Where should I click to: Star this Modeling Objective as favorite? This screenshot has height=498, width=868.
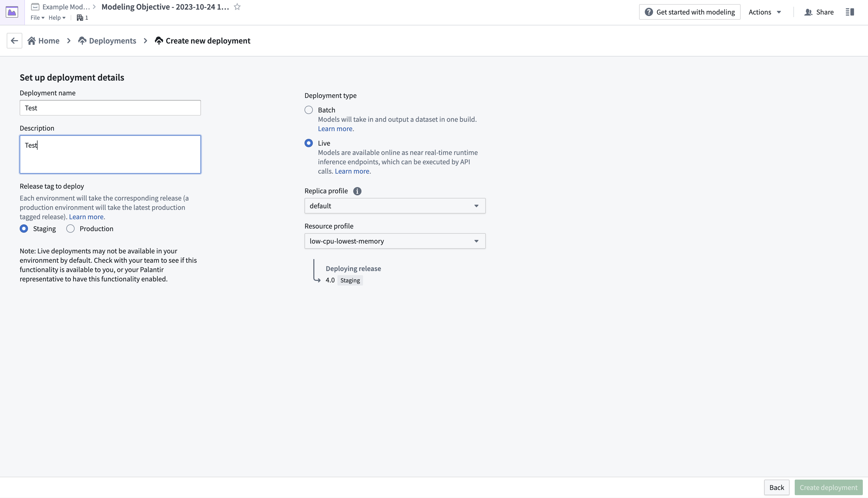(x=237, y=7)
